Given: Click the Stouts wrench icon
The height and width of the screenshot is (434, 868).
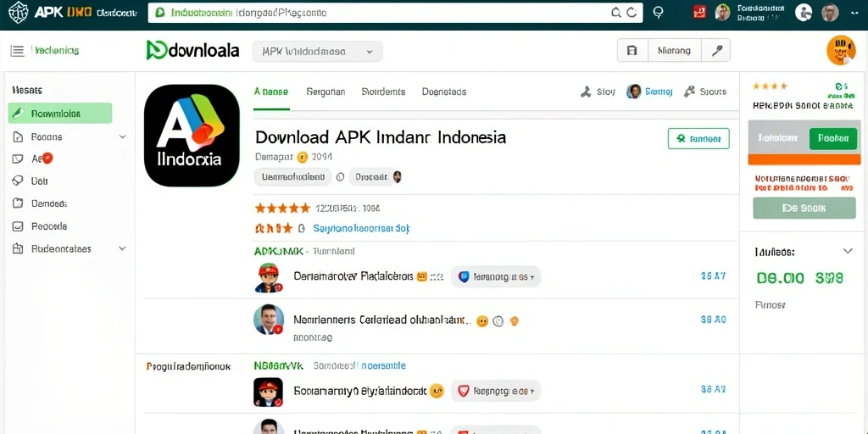Looking at the screenshot, I should coord(690,92).
